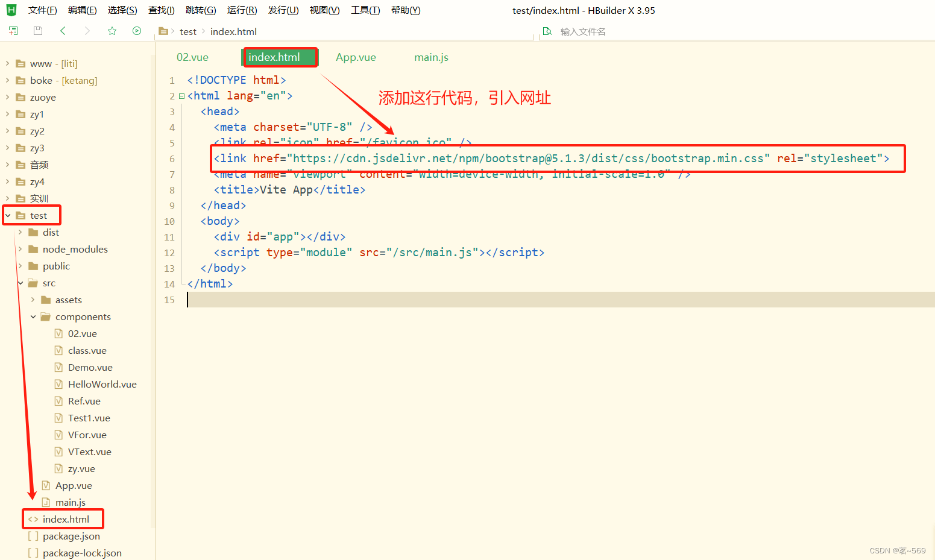This screenshot has height=560, width=935.
Task: Click the node_modules folder icon
Action: [33, 249]
